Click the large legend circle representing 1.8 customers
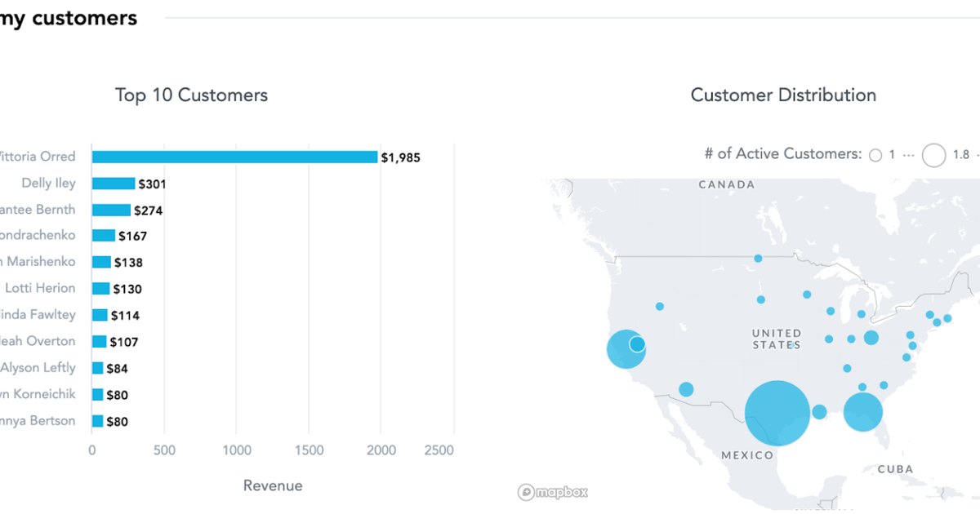The height and width of the screenshot is (514, 980). coord(933,155)
